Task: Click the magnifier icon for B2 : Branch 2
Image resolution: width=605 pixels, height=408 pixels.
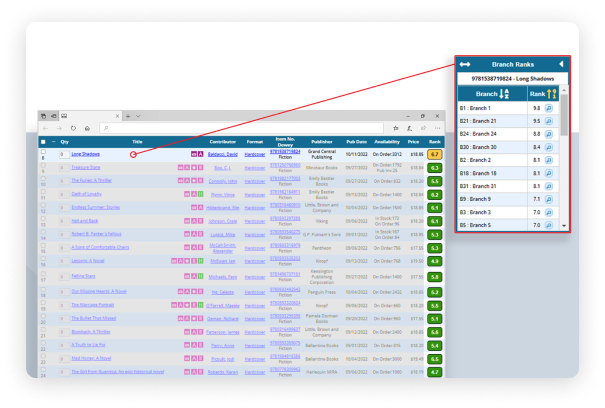Action: click(549, 160)
